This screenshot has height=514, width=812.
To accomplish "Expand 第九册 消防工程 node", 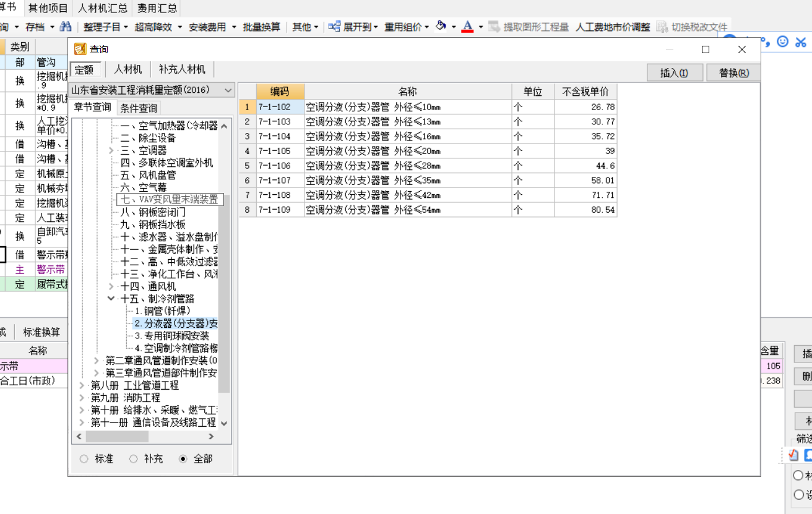I will (82, 398).
